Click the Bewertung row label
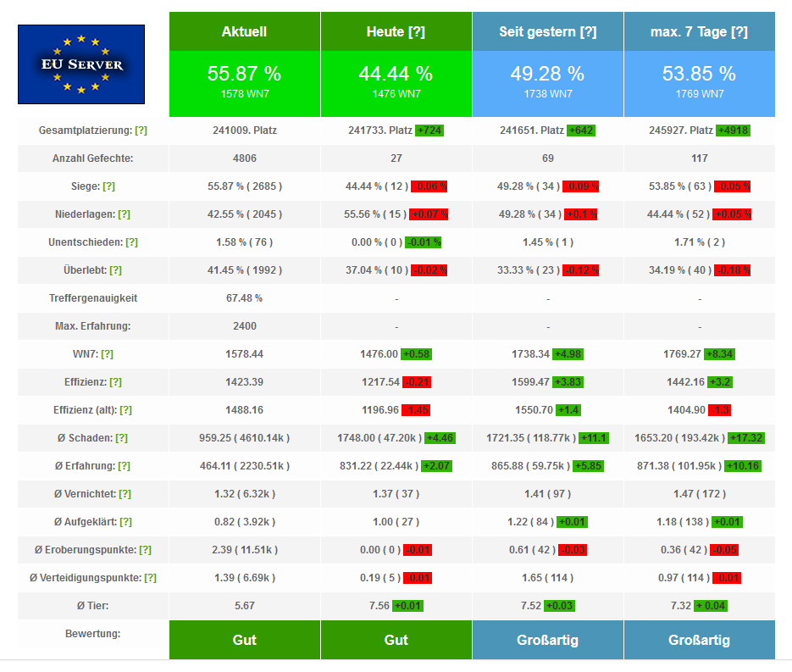Screen dimensions: 792x672 [x=93, y=634]
